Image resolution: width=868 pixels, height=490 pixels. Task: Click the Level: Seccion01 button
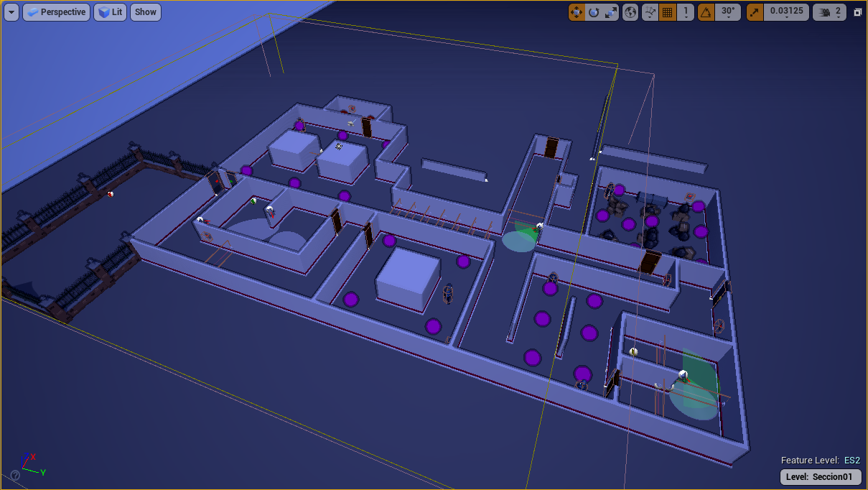coord(820,477)
